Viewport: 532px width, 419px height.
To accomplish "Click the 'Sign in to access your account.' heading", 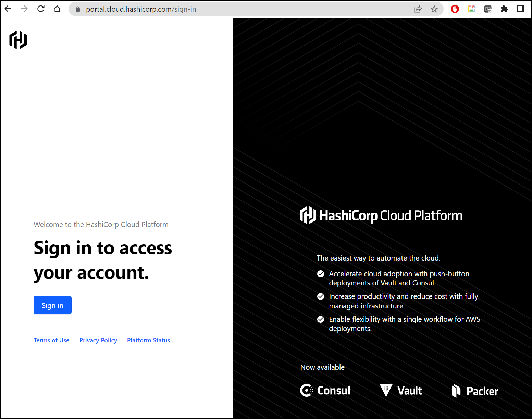I will click(x=103, y=260).
